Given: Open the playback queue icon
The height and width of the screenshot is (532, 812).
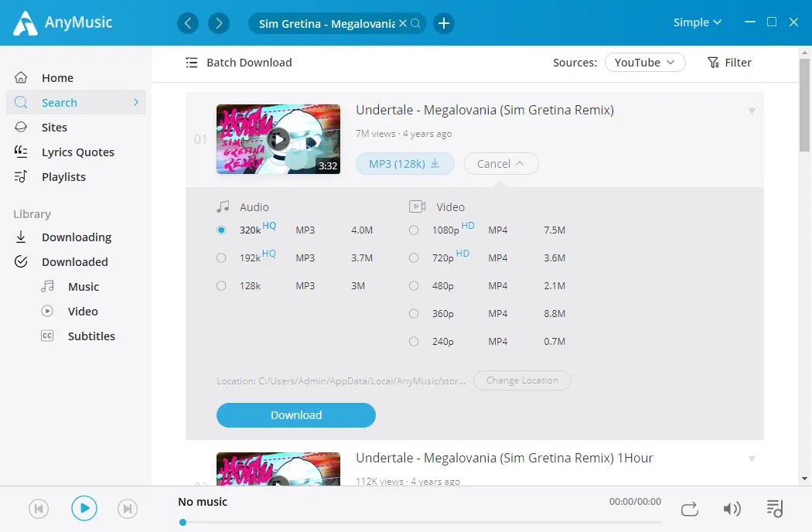Looking at the screenshot, I should pyautogui.click(x=774, y=508).
